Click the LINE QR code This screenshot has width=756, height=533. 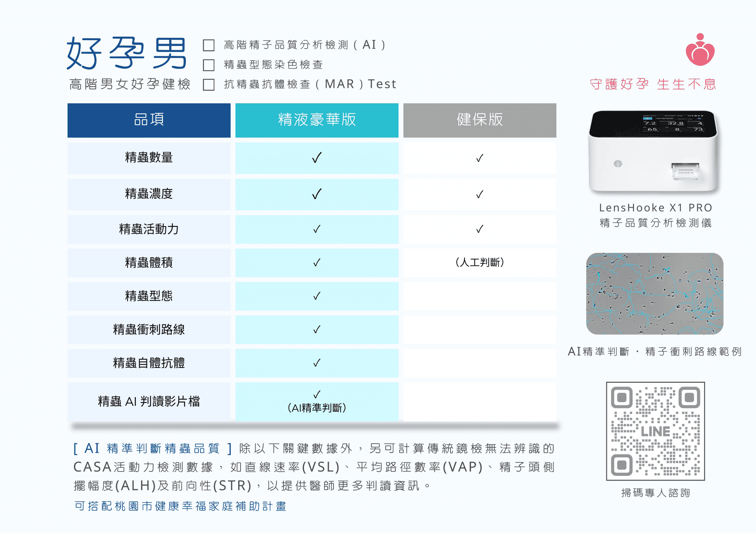(655, 431)
